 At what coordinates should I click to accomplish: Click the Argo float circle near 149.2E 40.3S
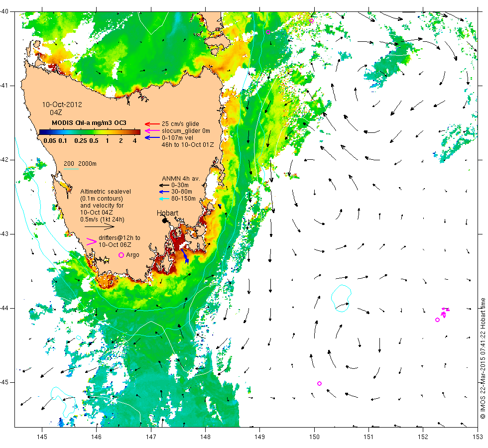[x=268, y=32]
